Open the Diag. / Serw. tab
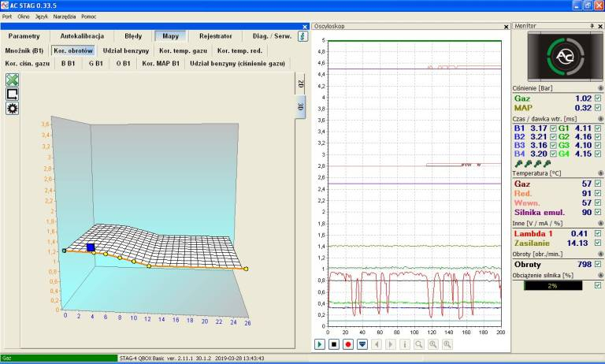 pyautogui.click(x=272, y=36)
